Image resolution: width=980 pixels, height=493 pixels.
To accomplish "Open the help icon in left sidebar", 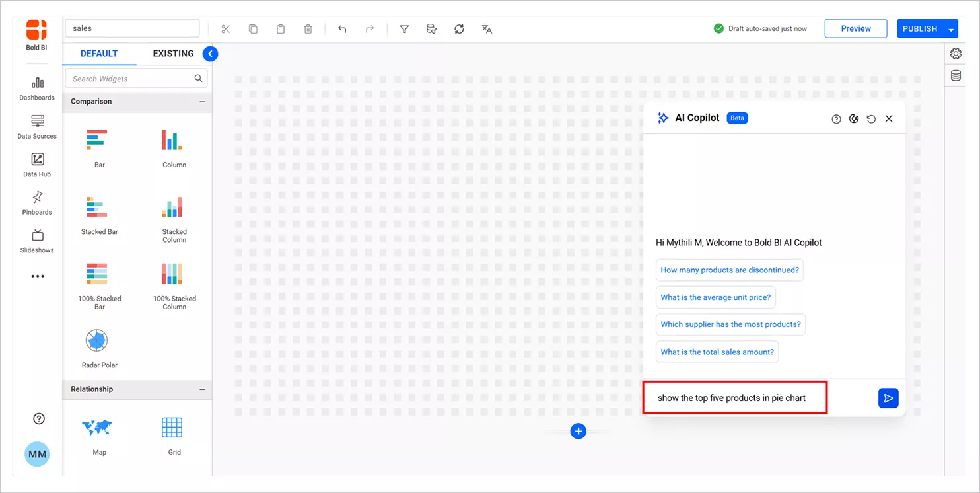I will 39,418.
